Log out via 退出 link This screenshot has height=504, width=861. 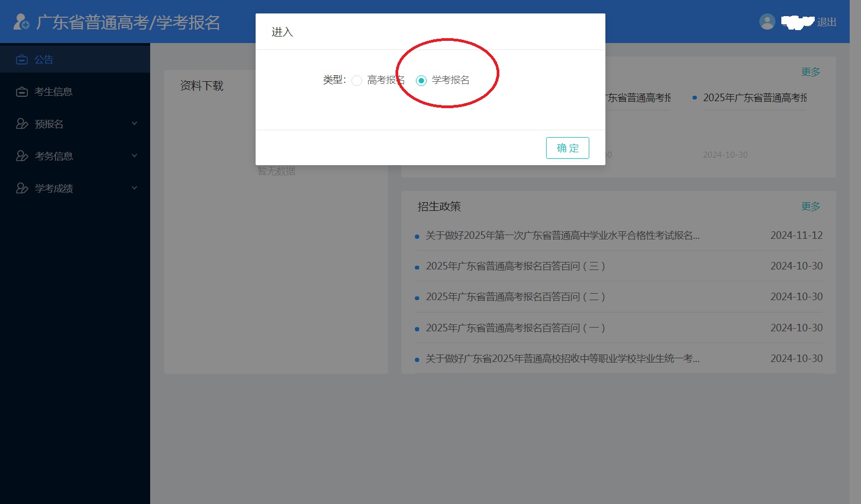(x=827, y=22)
